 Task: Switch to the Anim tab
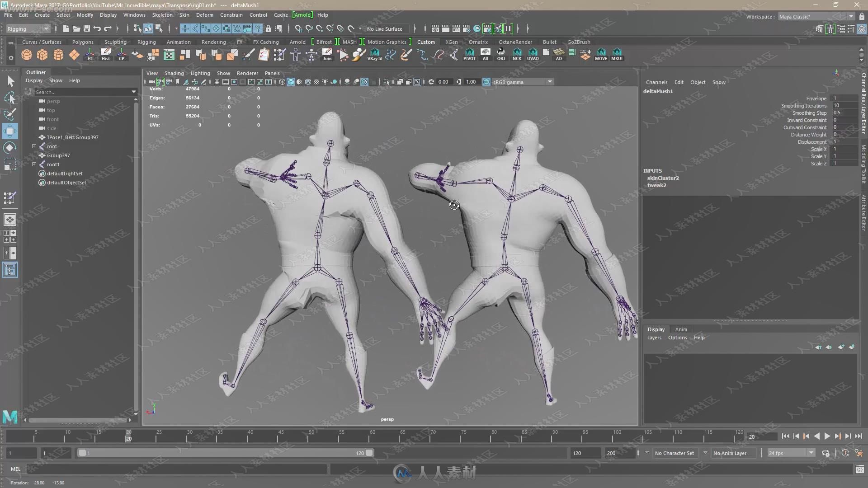tap(681, 329)
